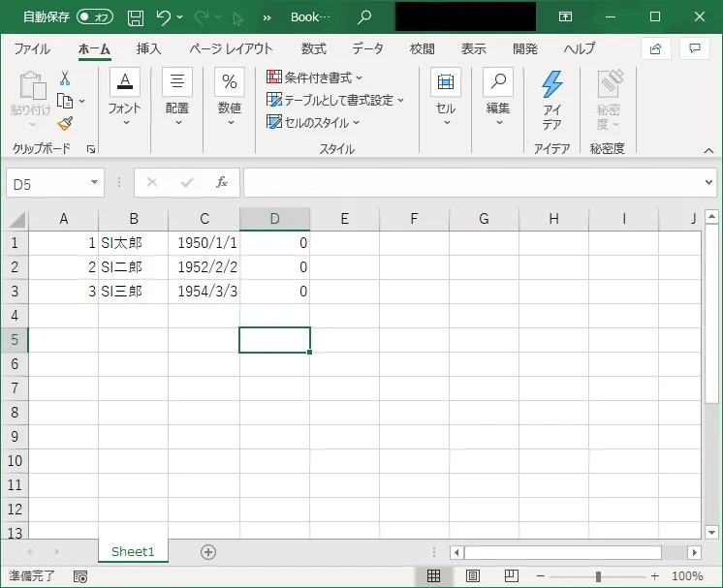Viewport: 723px width, 588px height.
Task: Click horizontal scrollbar right arrow
Action: [x=695, y=552]
